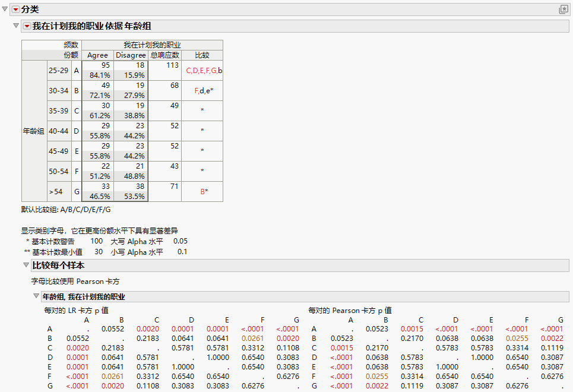Viewport: 573px width, 392px height.
Task: Collapse the 分类 outline with gray triangle
Action: pyautogui.click(x=5, y=9)
